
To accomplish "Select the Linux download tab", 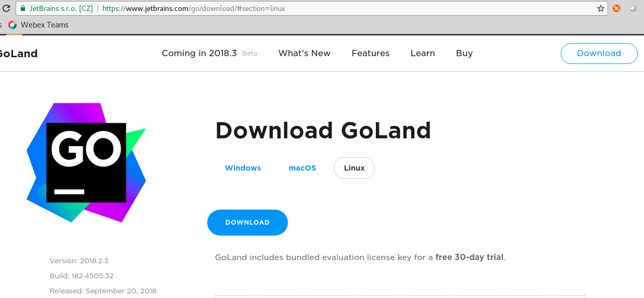I will [x=354, y=168].
